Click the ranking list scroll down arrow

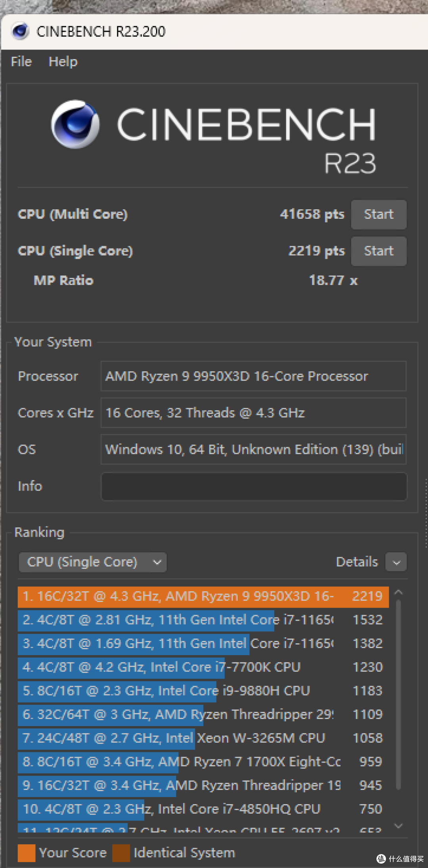[399, 826]
